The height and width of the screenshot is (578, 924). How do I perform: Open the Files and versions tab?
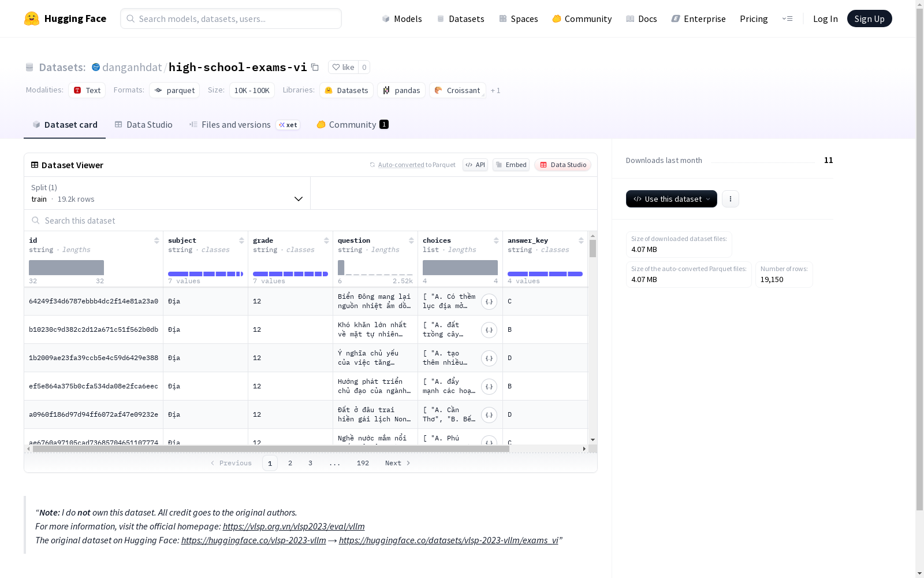pyautogui.click(x=244, y=125)
